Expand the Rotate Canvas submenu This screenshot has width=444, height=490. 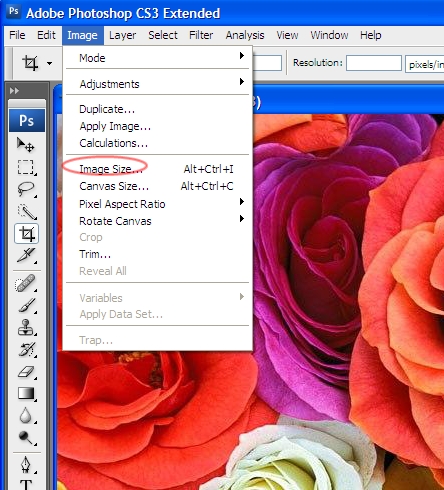click(157, 221)
